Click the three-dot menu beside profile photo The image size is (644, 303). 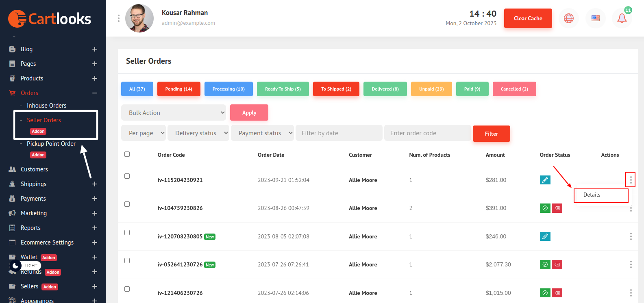coord(118,18)
